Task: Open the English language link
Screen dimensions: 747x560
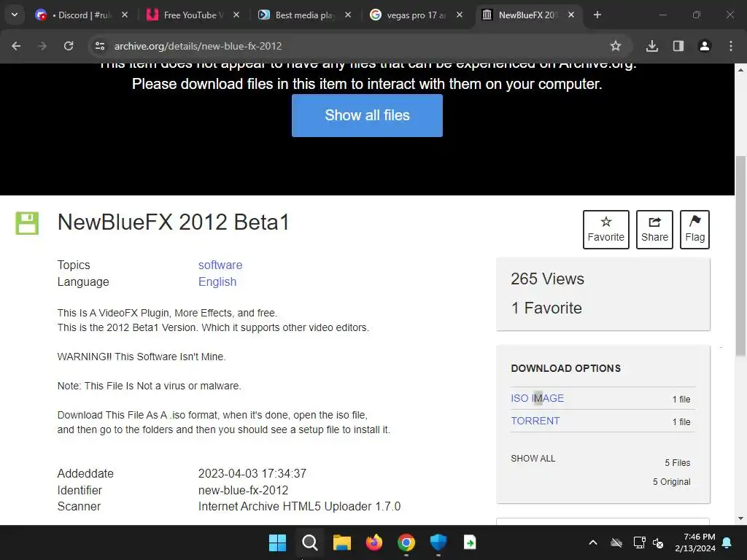Action: [x=217, y=282]
